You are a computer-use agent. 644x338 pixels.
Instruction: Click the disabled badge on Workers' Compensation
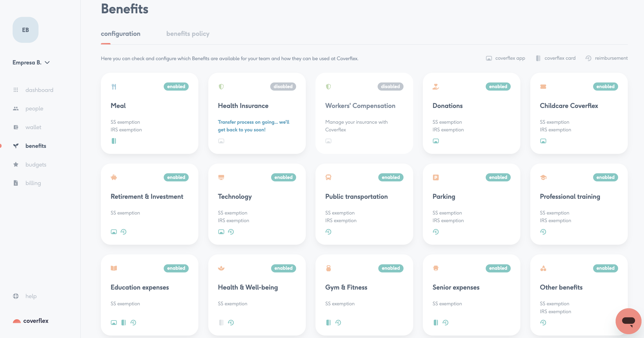(x=390, y=86)
